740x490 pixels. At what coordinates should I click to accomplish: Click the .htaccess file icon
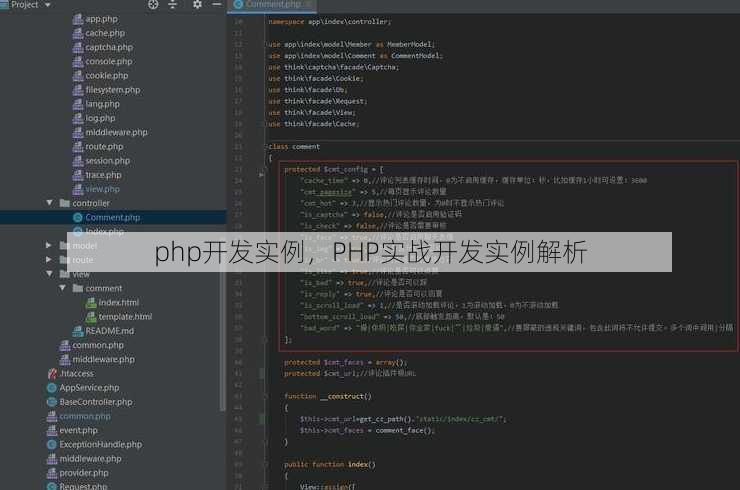click(x=52, y=373)
